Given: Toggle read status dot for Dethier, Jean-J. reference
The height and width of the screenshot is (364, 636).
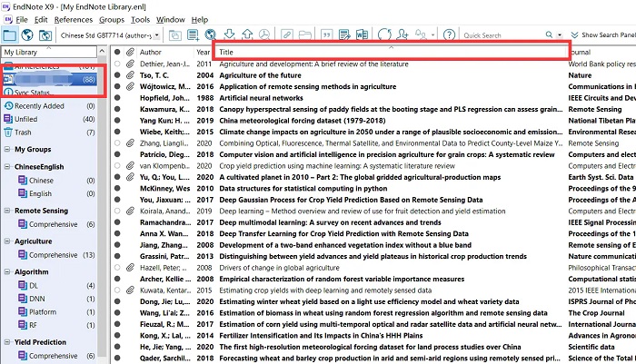Looking at the screenshot, I should pos(117,64).
